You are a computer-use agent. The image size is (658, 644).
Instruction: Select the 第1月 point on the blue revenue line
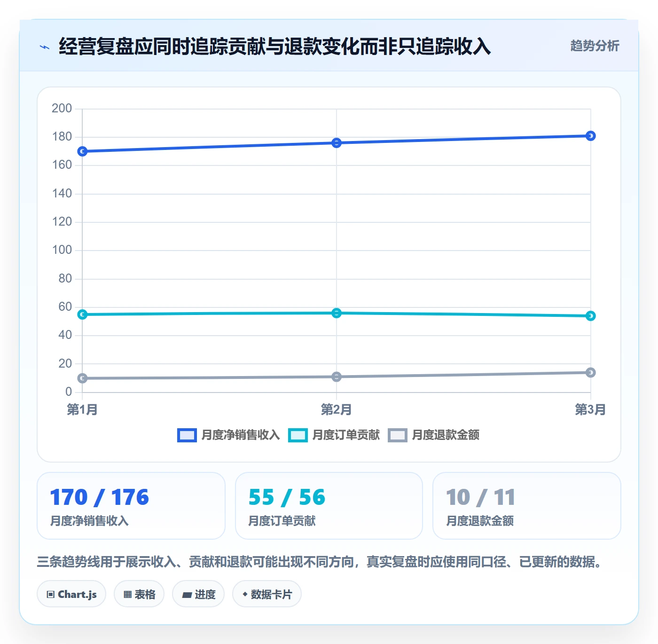point(82,151)
